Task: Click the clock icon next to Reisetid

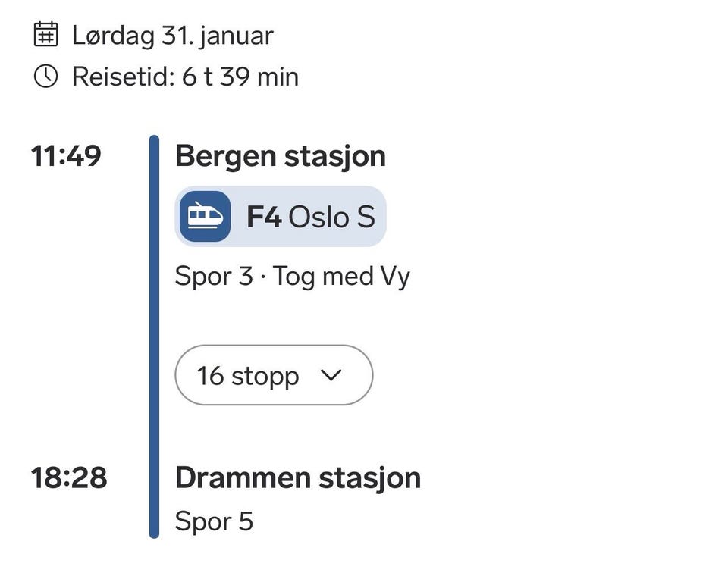Action: [x=45, y=77]
